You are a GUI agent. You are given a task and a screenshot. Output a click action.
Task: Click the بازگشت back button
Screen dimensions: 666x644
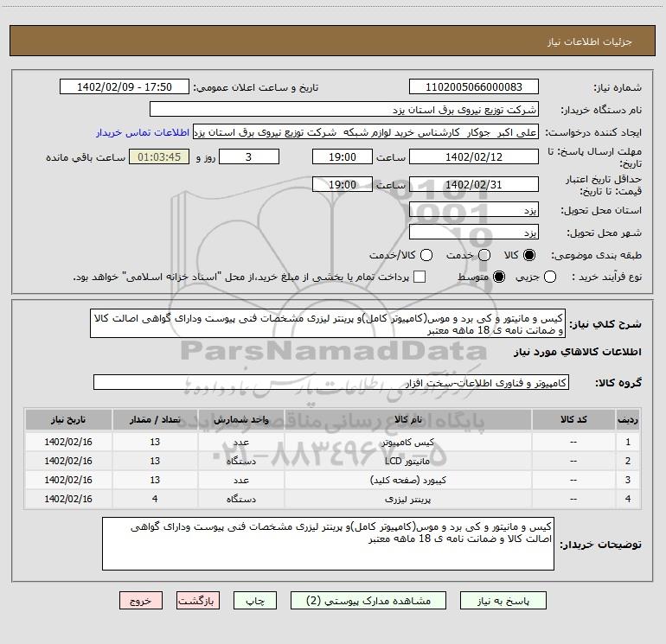tap(198, 601)
